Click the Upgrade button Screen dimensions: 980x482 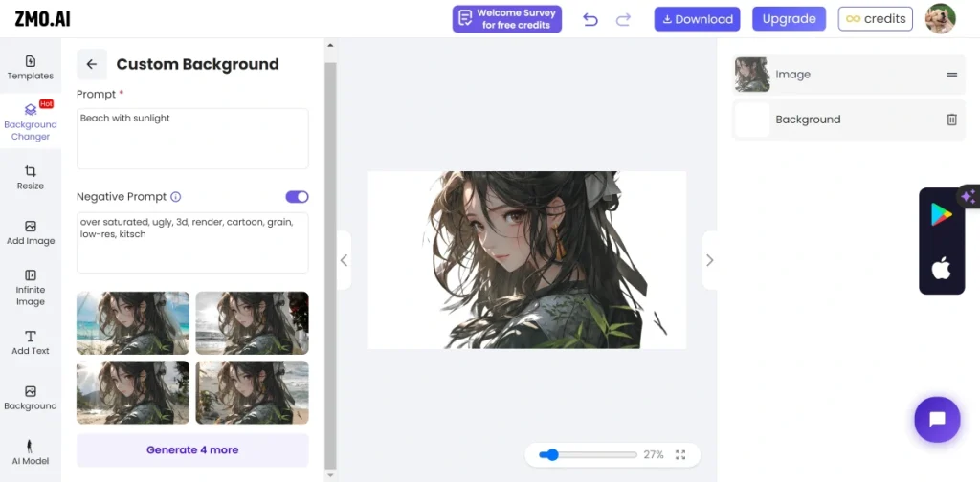[x=789, y=19]
